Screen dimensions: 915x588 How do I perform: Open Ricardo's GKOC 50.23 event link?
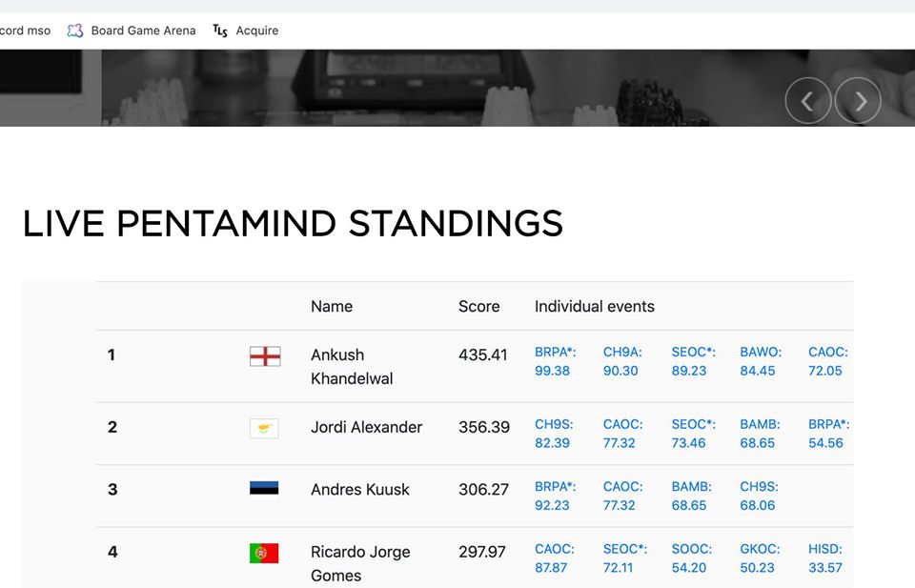pos(760,558)
